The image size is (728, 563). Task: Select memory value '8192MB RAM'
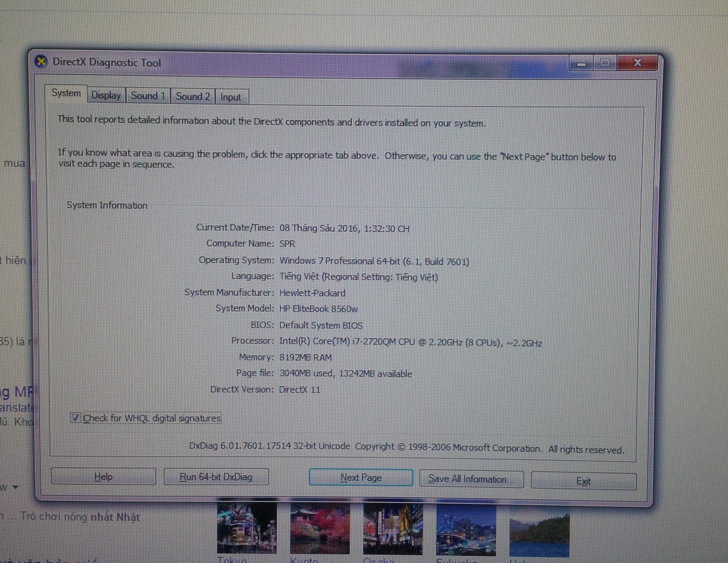coord(305,358)
